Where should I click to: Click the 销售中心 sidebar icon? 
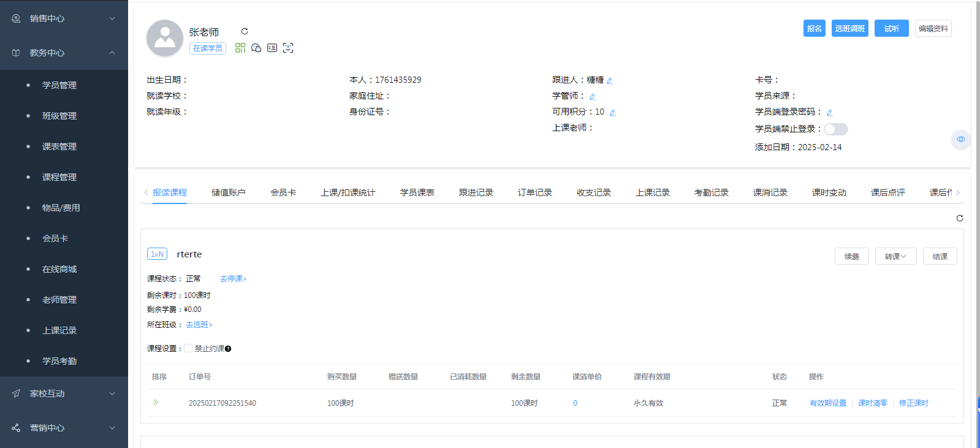[16, 18]
